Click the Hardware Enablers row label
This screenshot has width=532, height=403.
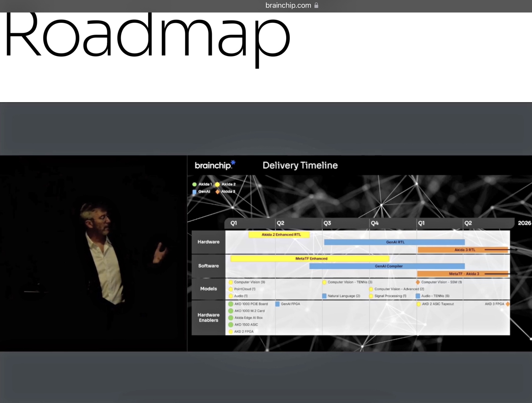[208, 317]
